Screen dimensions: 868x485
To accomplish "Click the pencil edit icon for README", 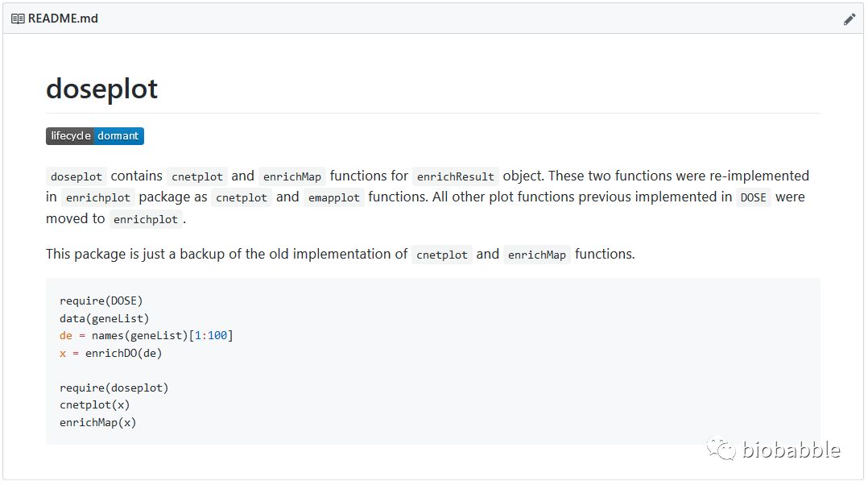I will pyautogui.click(x=849, y=19).
